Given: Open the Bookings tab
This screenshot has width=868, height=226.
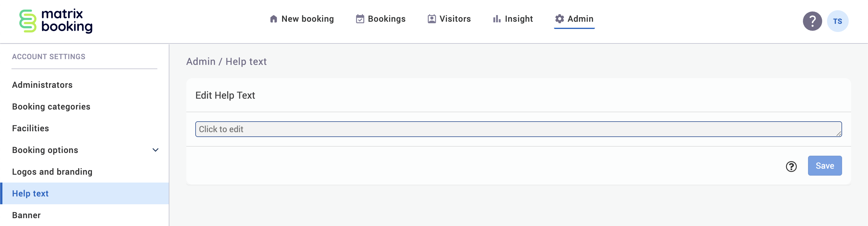Looking at the screenshot, I should tap(386, 19).
